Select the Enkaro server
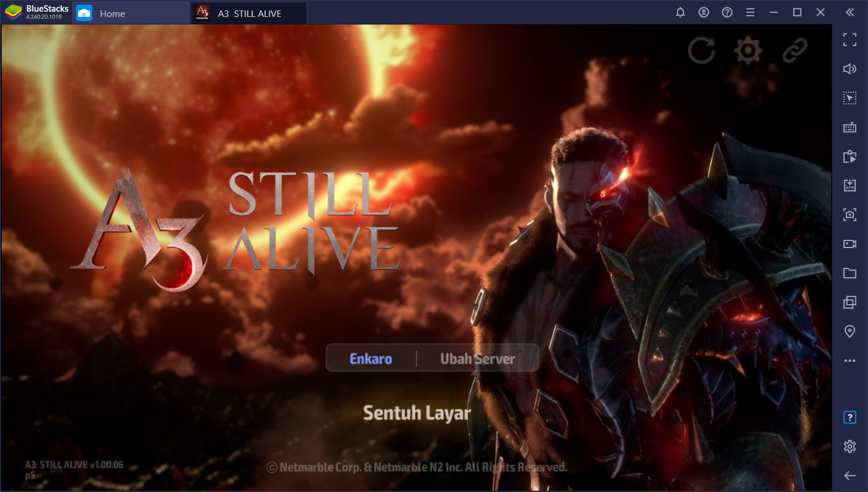The height and width of the screenshot is (492, 868). point(371,359)
